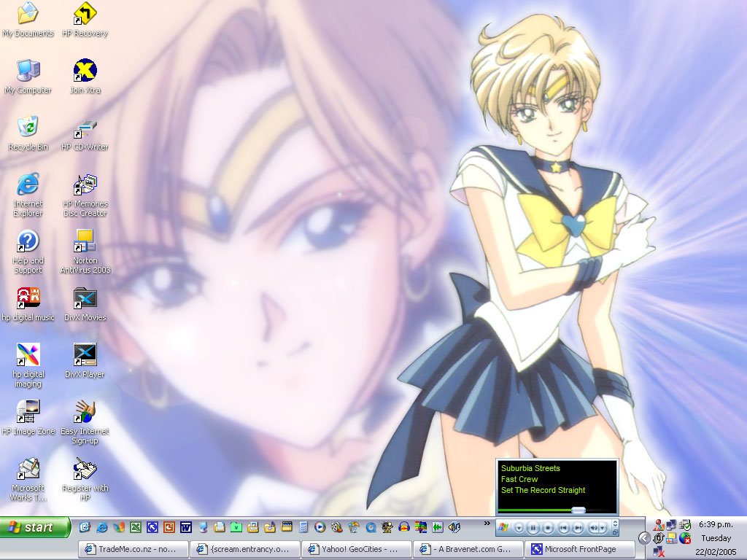Launch FrontPage from Quick Launch bar
The height and width of the screenshot is (560, 747).
pyautogui.click(x=152, y=527)
